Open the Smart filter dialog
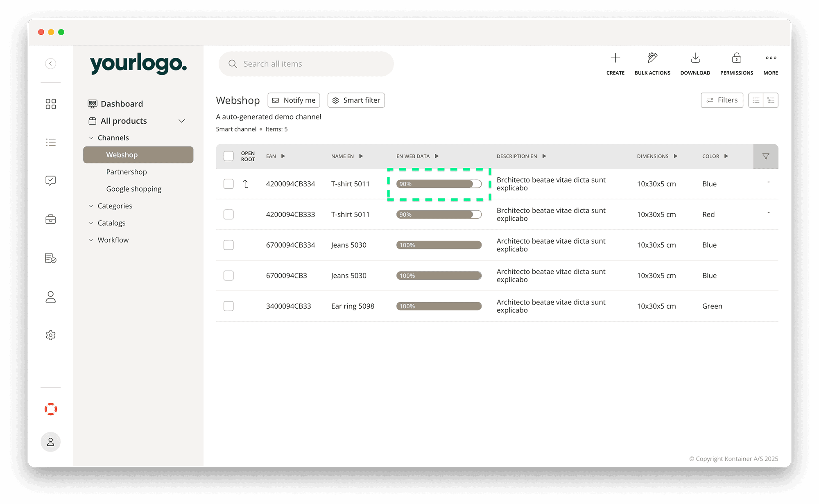The width and height of the screenshot is (819, 504). click(356, 100)
